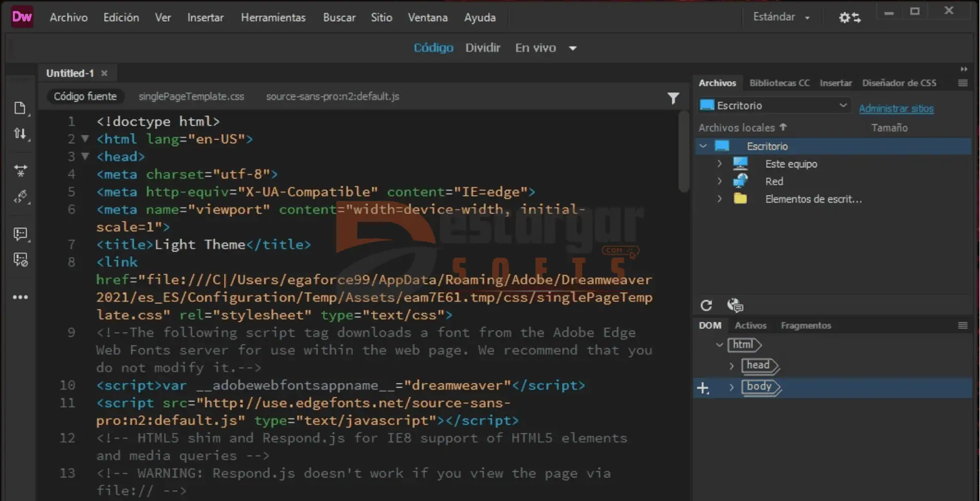The image size is (980, 501).
Task: Open the Ayuda menu
Action: (480, 17)
